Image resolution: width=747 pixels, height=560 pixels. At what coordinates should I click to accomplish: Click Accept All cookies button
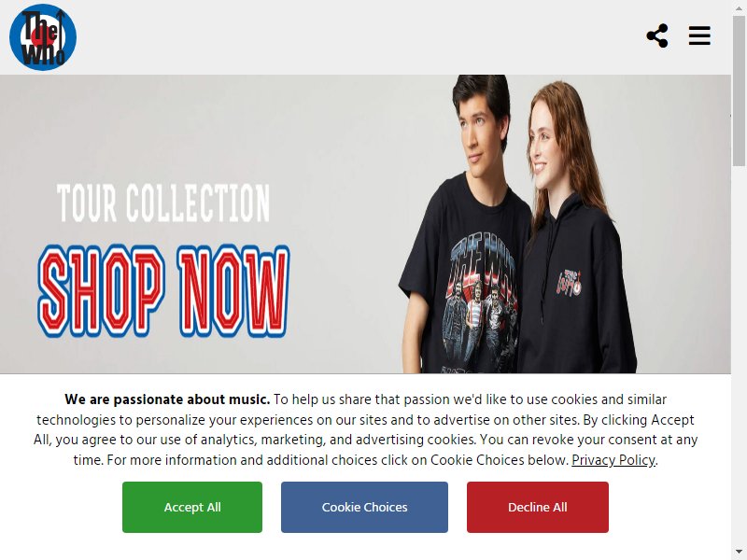(192, 507)
